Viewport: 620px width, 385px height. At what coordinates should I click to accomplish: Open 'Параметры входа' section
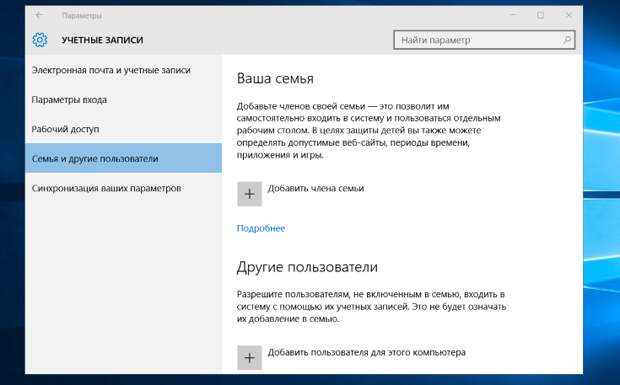(x=123, y=100)
